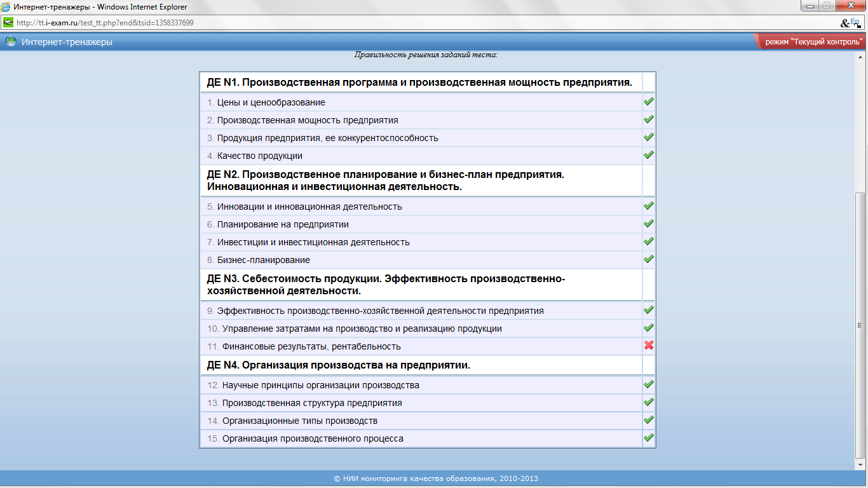Click the scrollbar down arrow
Image resolution: width=868 pixels, height=488 pixels.
pyautogui.click(x=862, y=466)
